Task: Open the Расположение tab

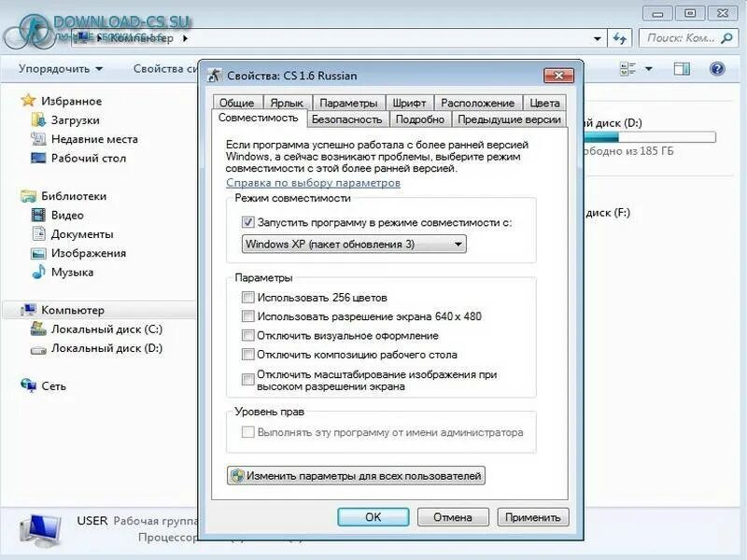Action: (477, 103)
